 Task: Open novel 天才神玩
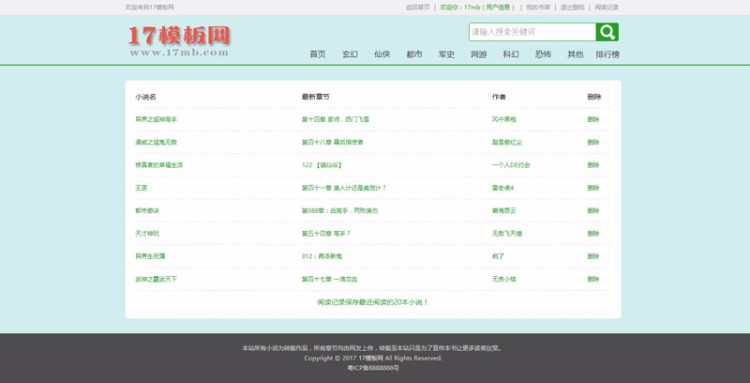(x=147, y=233)
